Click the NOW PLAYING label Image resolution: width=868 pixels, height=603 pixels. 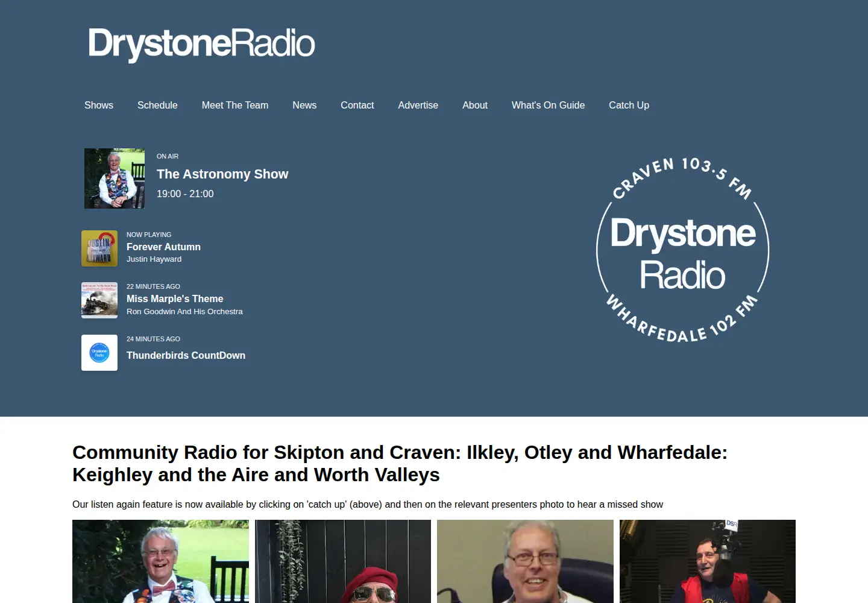[x=149, y=235]
